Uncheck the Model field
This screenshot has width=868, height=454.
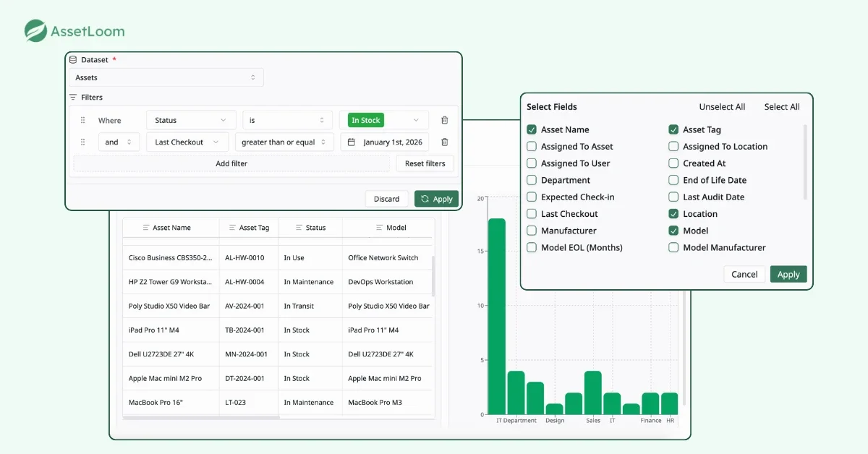click(673, 231)
